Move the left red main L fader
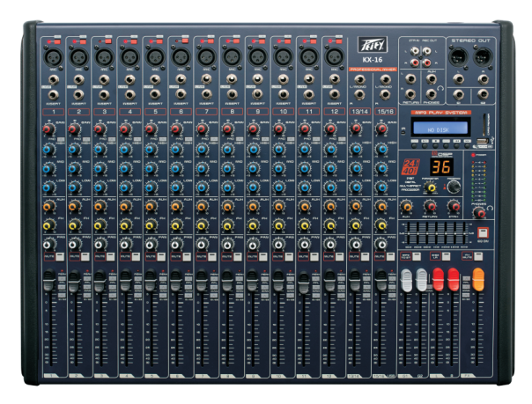 438,279
